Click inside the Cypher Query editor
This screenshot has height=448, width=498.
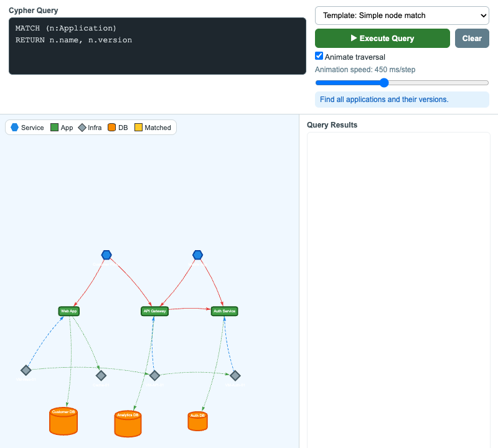coord(157,46)
